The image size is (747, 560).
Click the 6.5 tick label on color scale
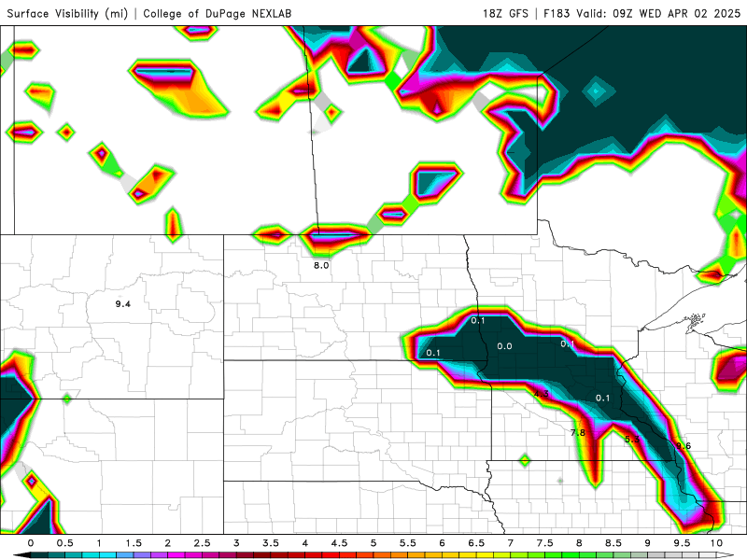tap(476, 543)
